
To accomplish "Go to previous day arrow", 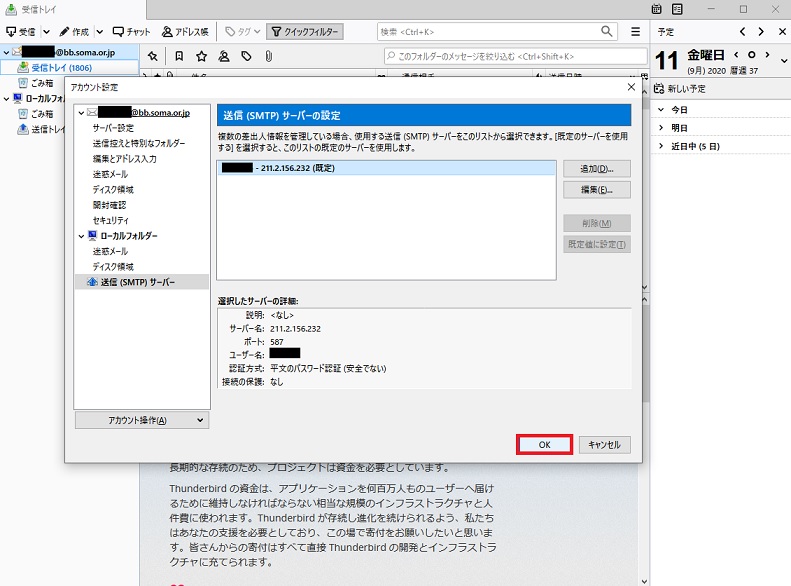I will click(737, 54).
